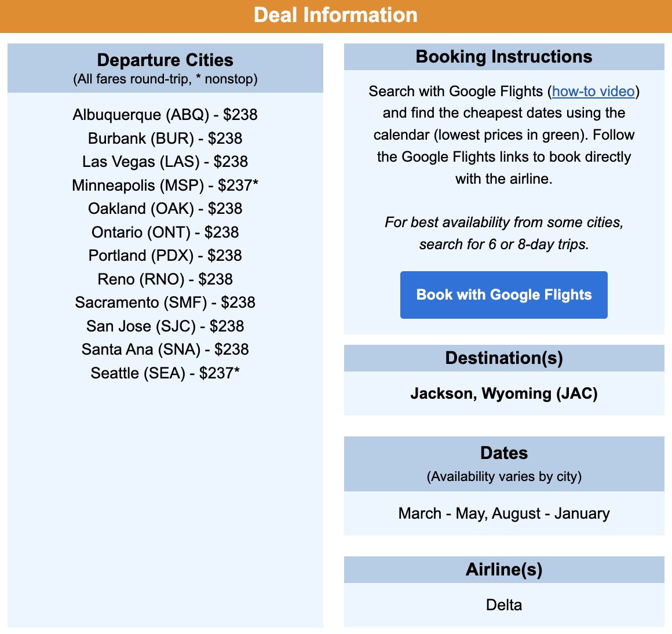Click the Santa Ana (SNA) fare
The image size is (672, 634).
tap(165, 349)
